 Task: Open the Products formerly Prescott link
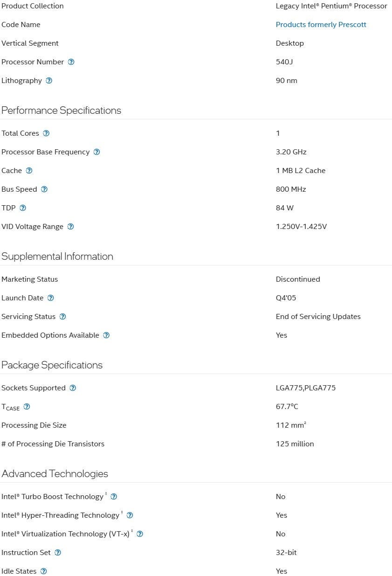point(321,25)
